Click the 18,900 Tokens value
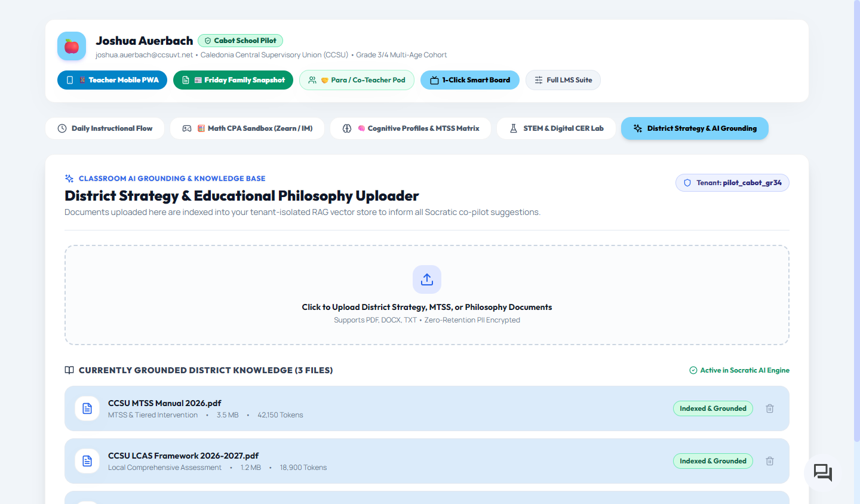860x504 pixels. click(x=303, y=468)
